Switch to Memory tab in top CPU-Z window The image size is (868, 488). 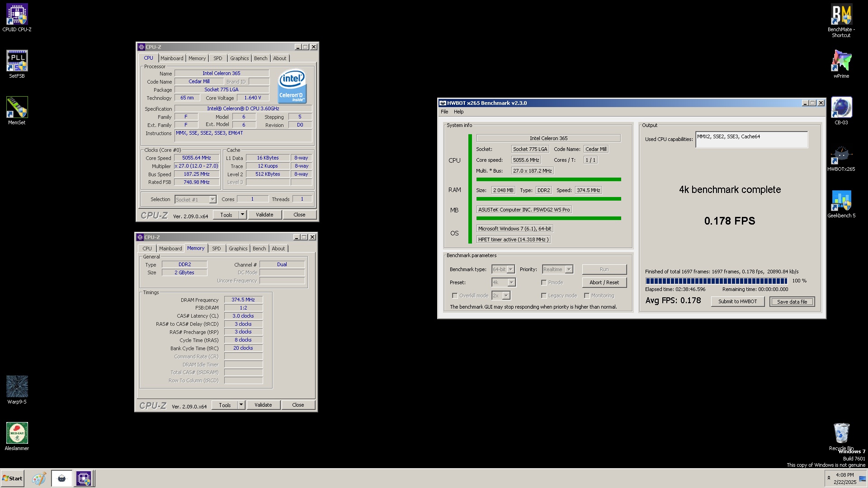[x=197, y=58]
